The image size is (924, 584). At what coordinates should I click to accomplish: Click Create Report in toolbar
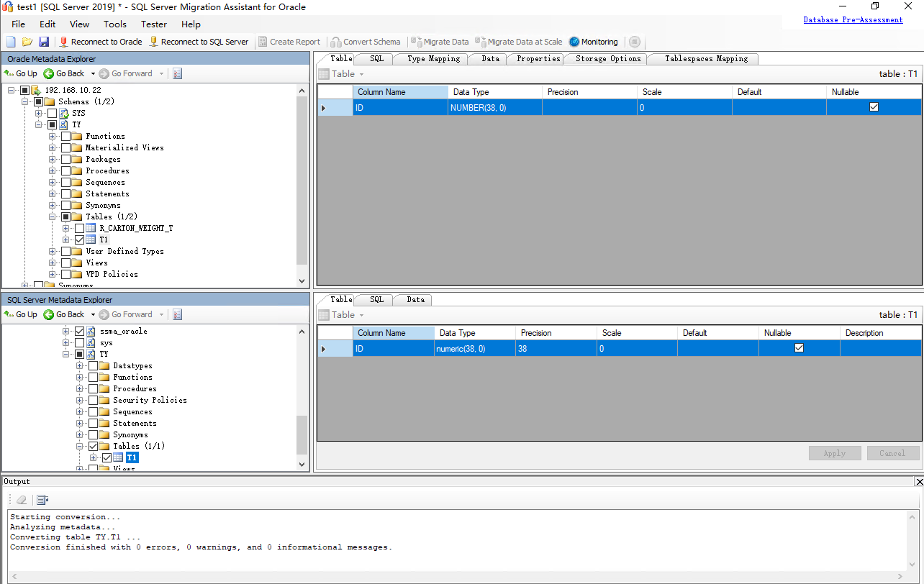(x=289, y=42)
